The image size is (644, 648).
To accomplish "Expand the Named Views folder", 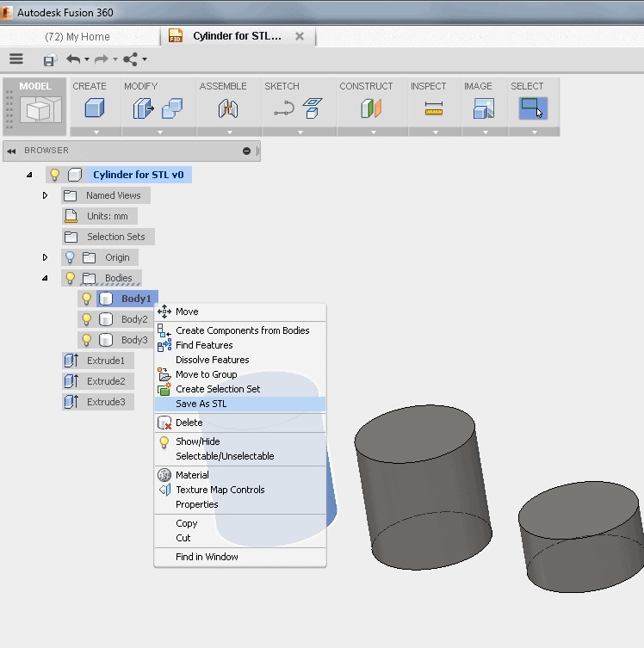I will [x=45, y=195].
